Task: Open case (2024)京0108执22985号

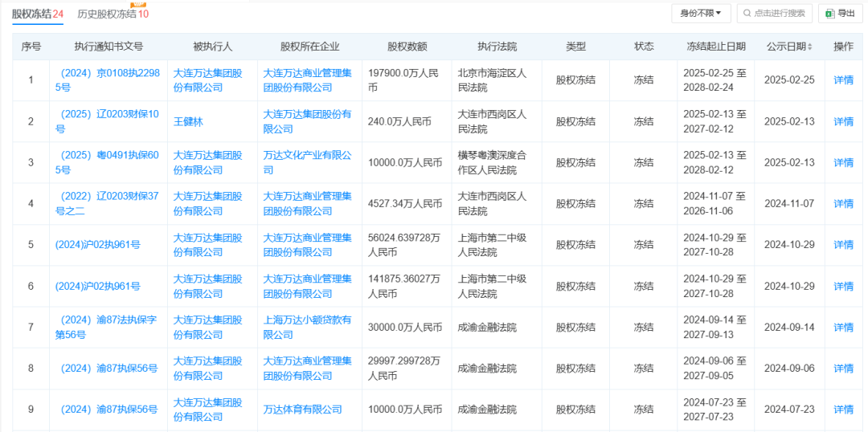Action: pos(108,80)
